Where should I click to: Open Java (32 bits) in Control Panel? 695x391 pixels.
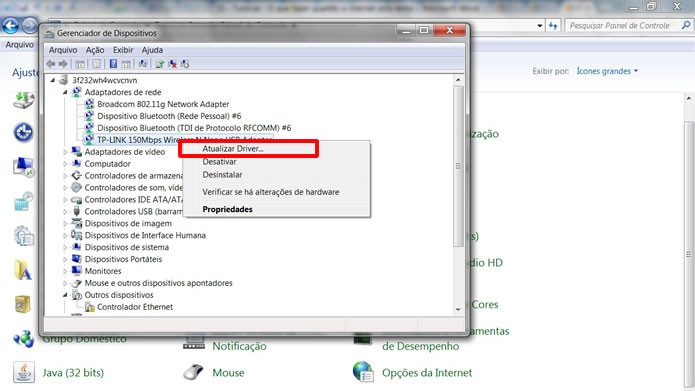tap(24, 372)
